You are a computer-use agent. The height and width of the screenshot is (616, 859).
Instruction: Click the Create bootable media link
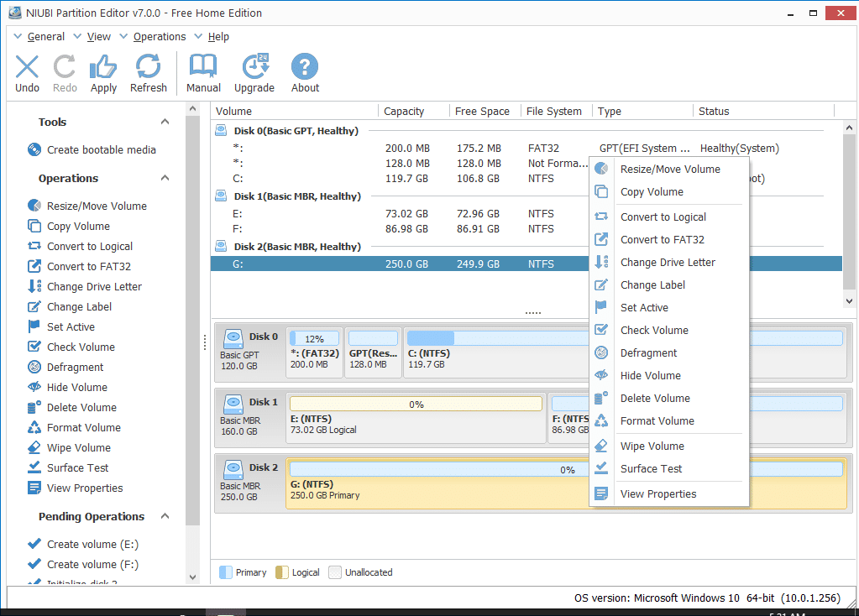102,149
